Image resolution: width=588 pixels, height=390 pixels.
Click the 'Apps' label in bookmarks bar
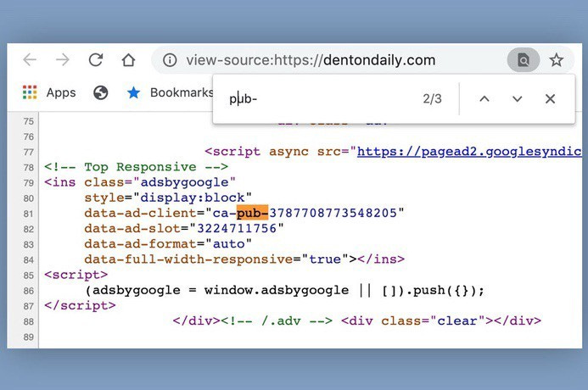click(x=61, y=92)
